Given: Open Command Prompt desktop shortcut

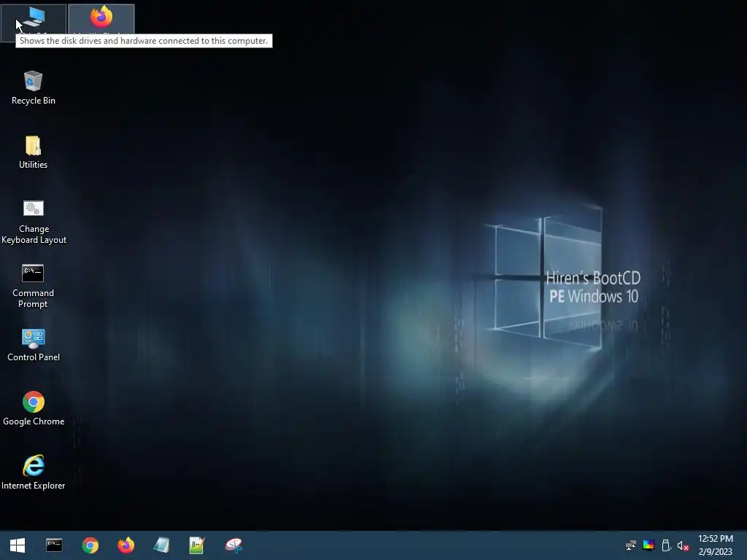Looking at the screenshot, I should (x=33, y=286).
